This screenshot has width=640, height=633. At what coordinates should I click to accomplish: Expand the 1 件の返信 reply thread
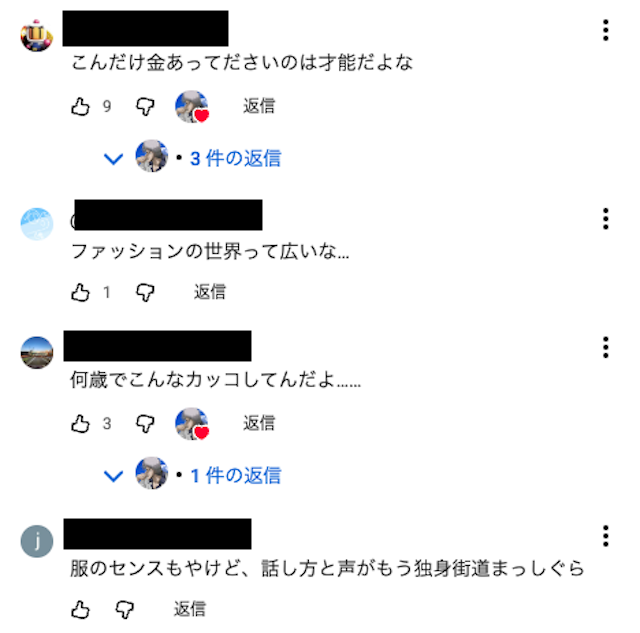tap(236, 475)
